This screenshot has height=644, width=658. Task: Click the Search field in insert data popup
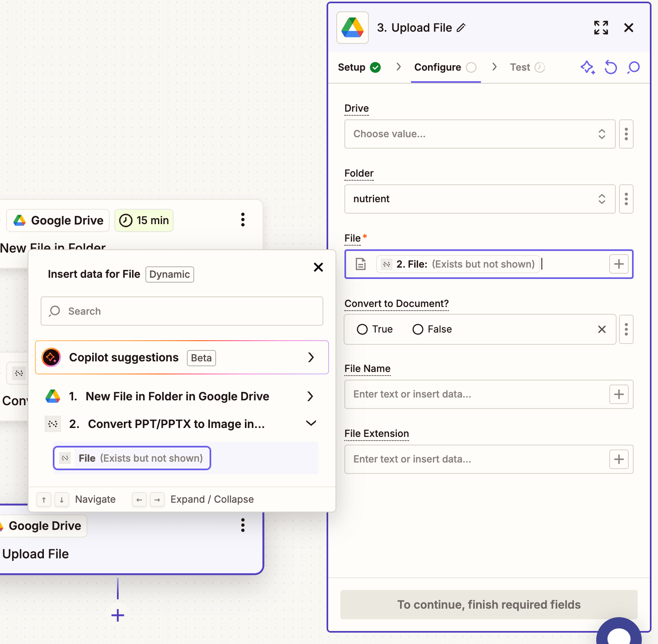(182, 311)
